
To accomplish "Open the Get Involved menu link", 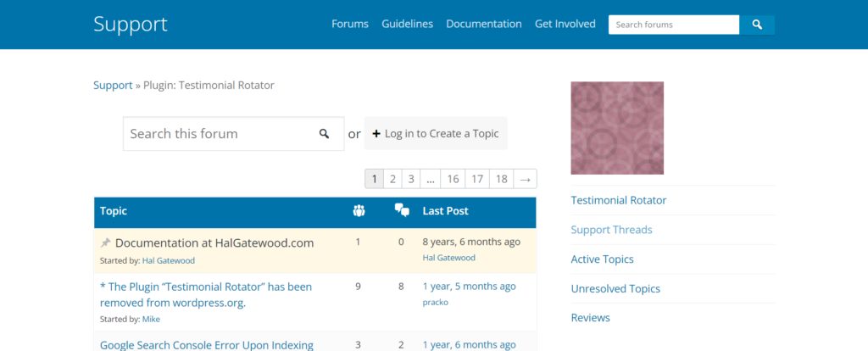I will (565, 24).
